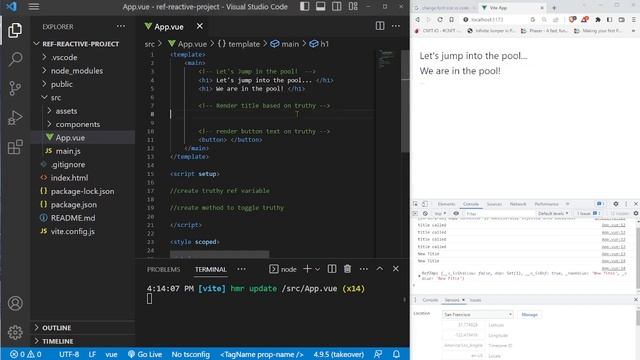Screen dimensions: 640x360
Task: Close the terminal panel
Action: pyautogui.click(x=396, y=269)
